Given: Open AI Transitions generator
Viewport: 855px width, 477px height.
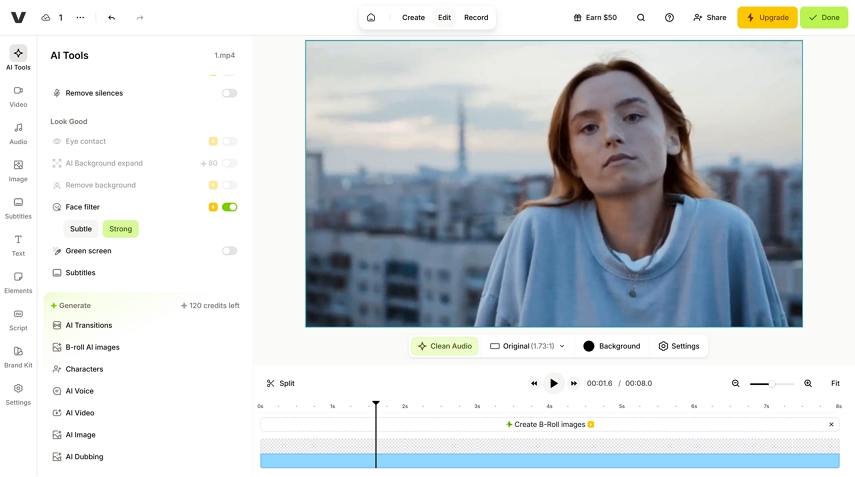Looking at the screenshot, I should pos(82,325).
